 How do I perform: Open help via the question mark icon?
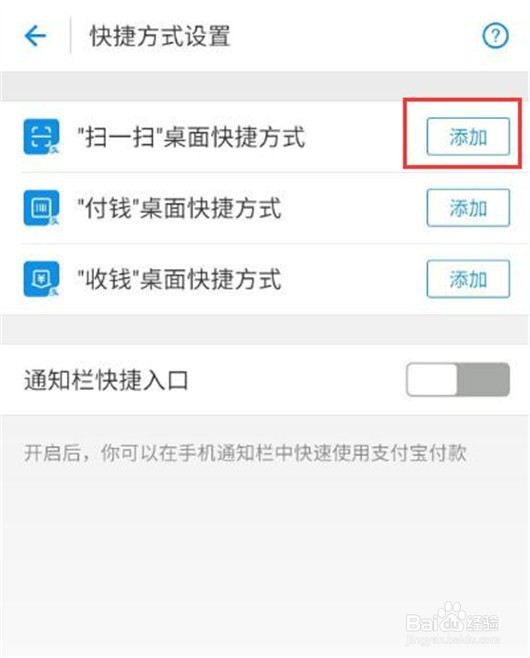pyautogui.click(x=495, y=36)
